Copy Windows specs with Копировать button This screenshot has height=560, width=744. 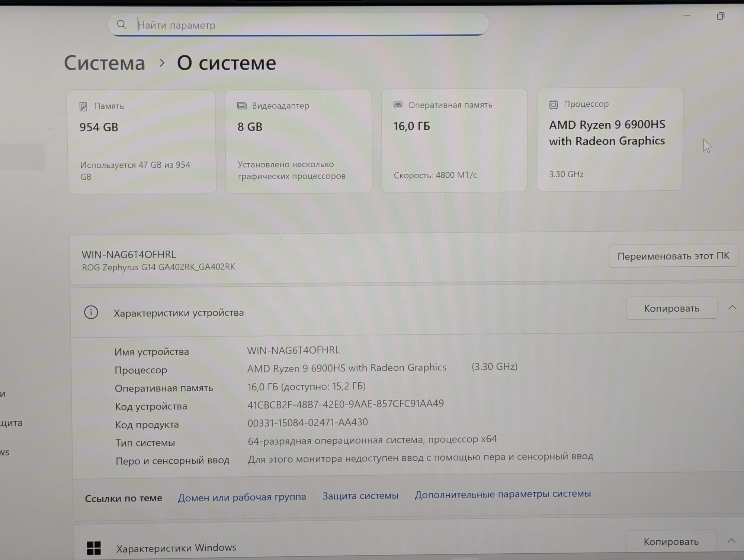(671, 541)
